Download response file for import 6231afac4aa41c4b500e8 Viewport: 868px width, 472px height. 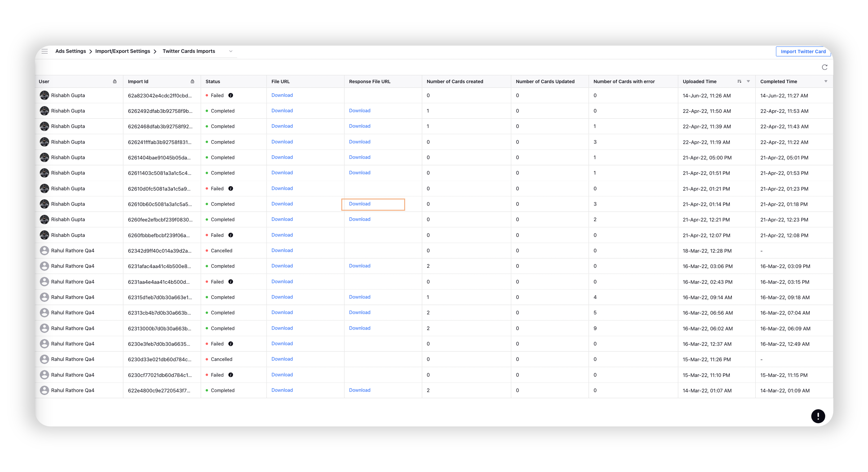point(360,266)
